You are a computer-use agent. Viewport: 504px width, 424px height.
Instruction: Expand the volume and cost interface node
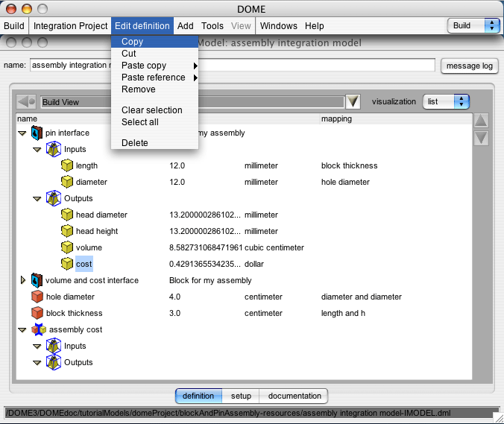[23, 280]
